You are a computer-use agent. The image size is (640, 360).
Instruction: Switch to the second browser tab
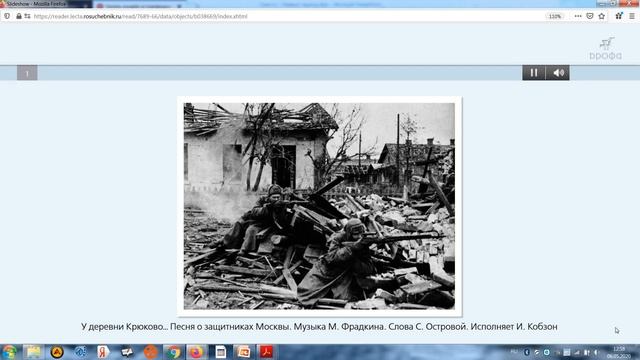[x=139, y=5]
